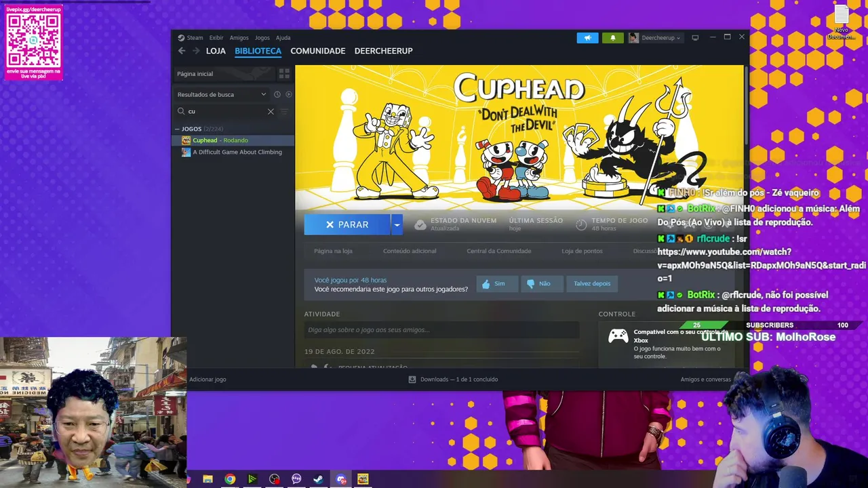
Task: Switch to the COMUNIDADE tab
Action: click(318, 51)
